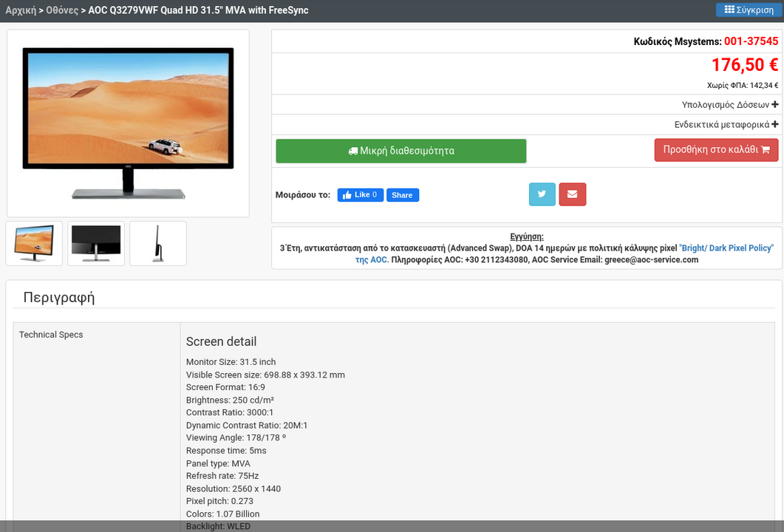Select the front-view monitor thumbnail
The height and width of the screenshot is (532, 784).
click(x=34, y=244)
